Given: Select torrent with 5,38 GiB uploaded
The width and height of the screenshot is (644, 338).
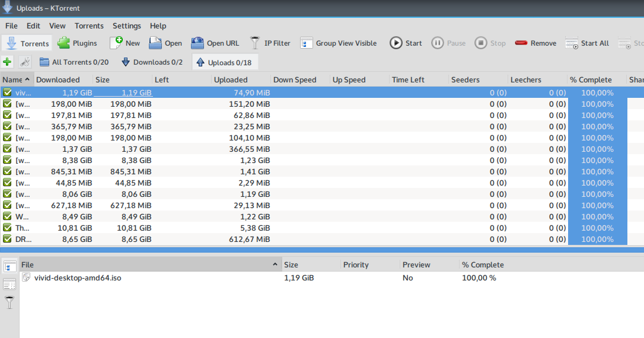Looking at the screenshot, I should coord(322,228).
